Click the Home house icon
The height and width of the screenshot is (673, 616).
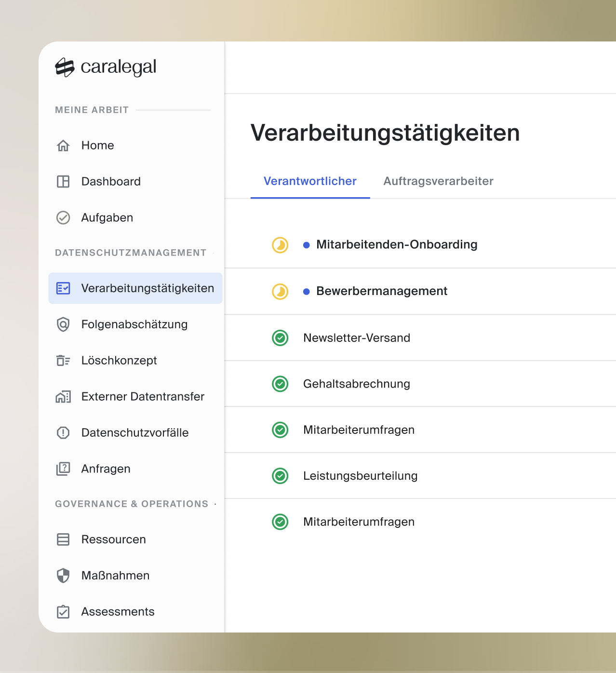click(x=63, y=145)
